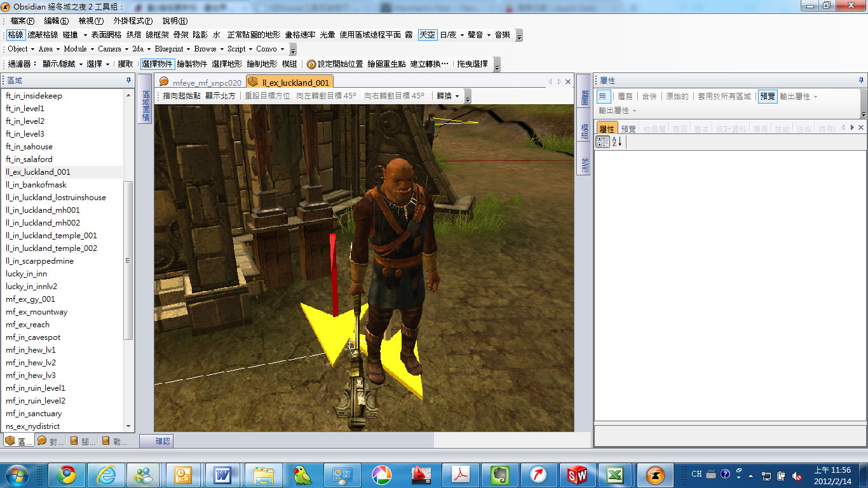Open the Object dropdown menu
The height and width of the screenshot is (488, 868).
pos(21,49)
